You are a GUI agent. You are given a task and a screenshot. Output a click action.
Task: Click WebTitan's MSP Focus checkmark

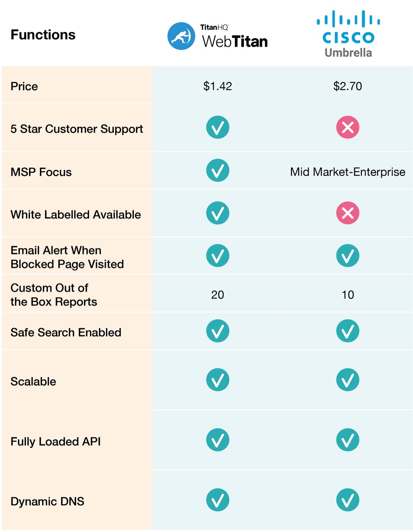218,170
